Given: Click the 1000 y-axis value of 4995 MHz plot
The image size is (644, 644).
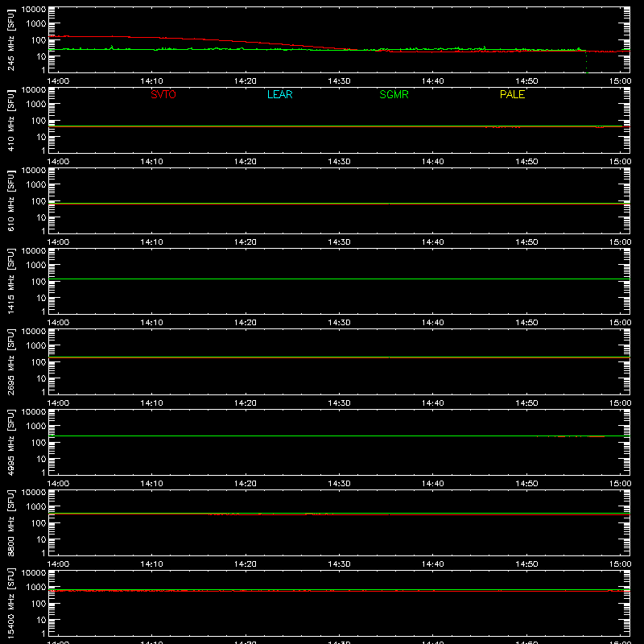Looking at the screenshot, I should click(x=36, y=427).
